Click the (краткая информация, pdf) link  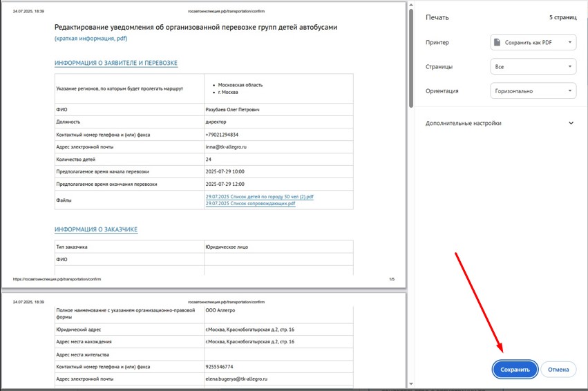click(x=91, y=39)
